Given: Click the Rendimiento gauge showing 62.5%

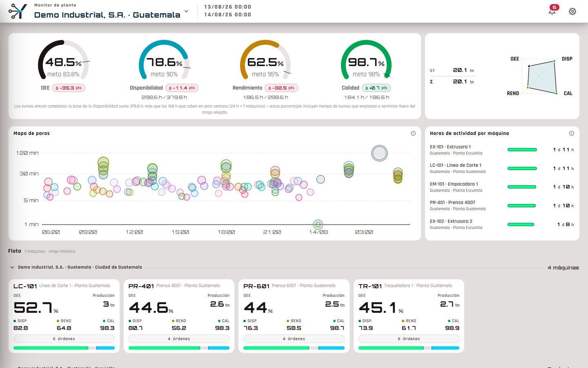Looking at the screenshot, I should (x=265, y=60).
